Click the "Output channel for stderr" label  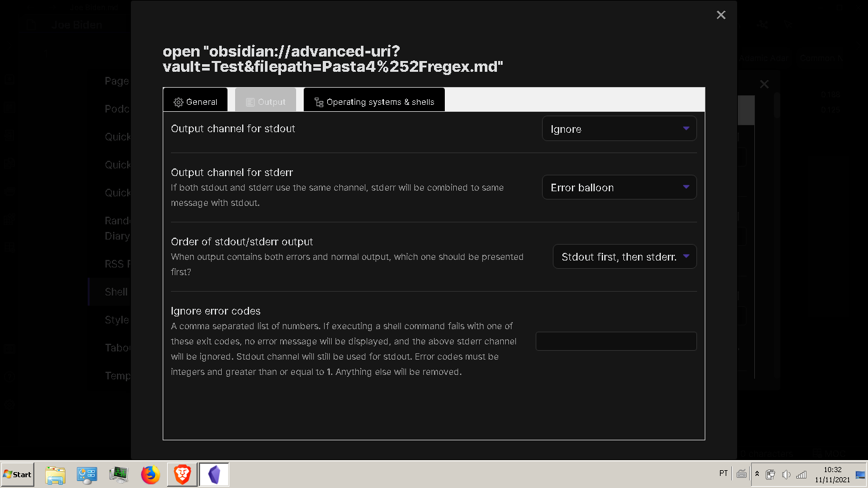[x=232, y=172]
